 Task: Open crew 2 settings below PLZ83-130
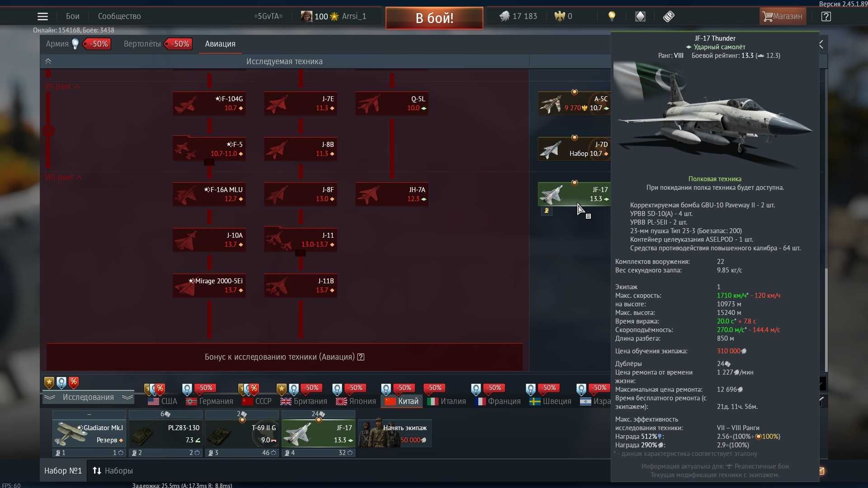pos(165,453)
